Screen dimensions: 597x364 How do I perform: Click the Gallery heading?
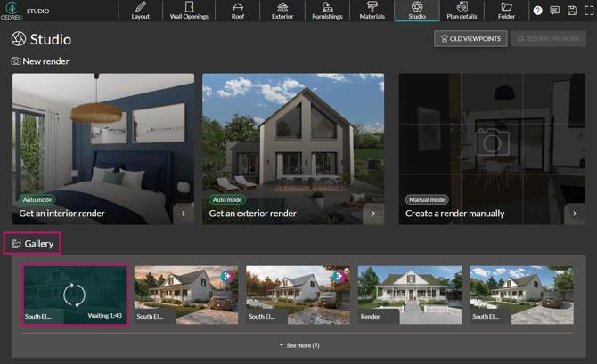(39, 244)
